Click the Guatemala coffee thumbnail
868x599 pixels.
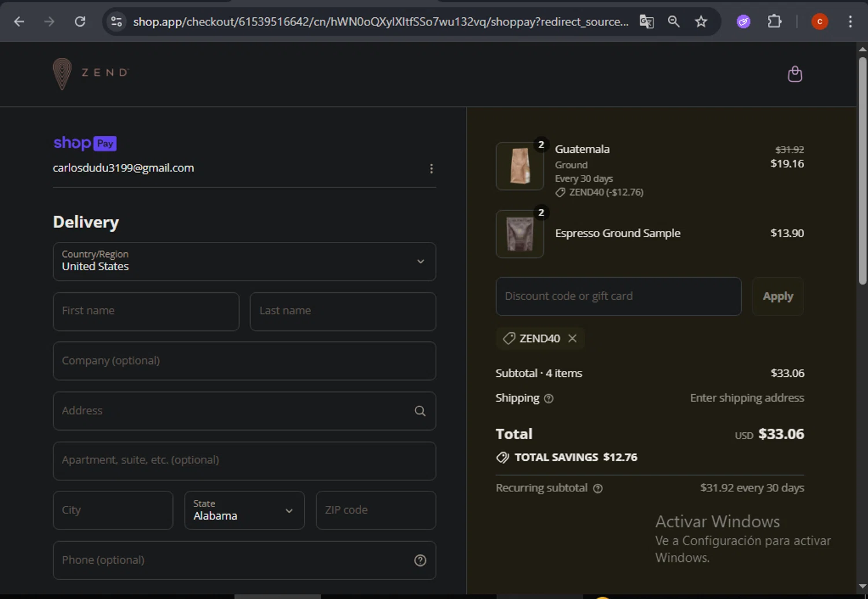pos(520,166)
